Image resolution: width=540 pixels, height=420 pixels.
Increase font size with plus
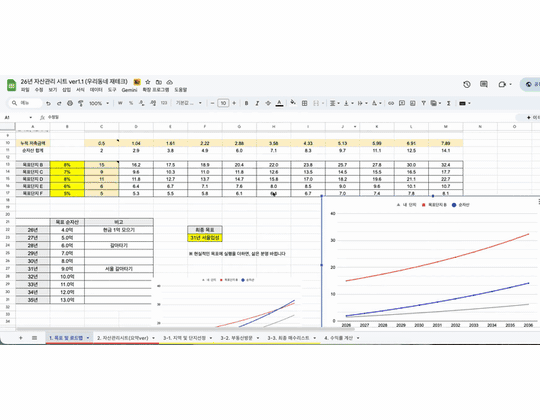tap(234, 103)
